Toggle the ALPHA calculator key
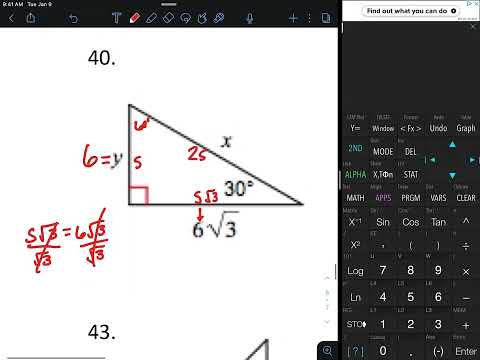Screen dimensions: 480x360 [x=355, y=174]
